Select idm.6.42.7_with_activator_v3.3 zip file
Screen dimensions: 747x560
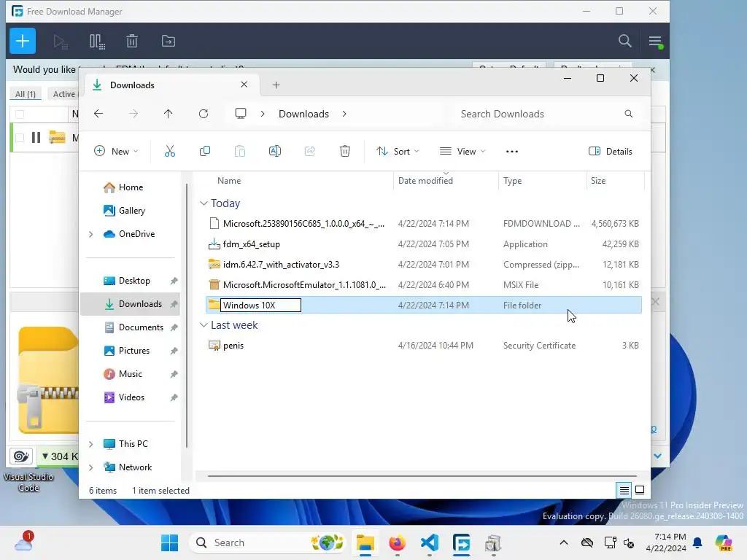click(424, 264)
